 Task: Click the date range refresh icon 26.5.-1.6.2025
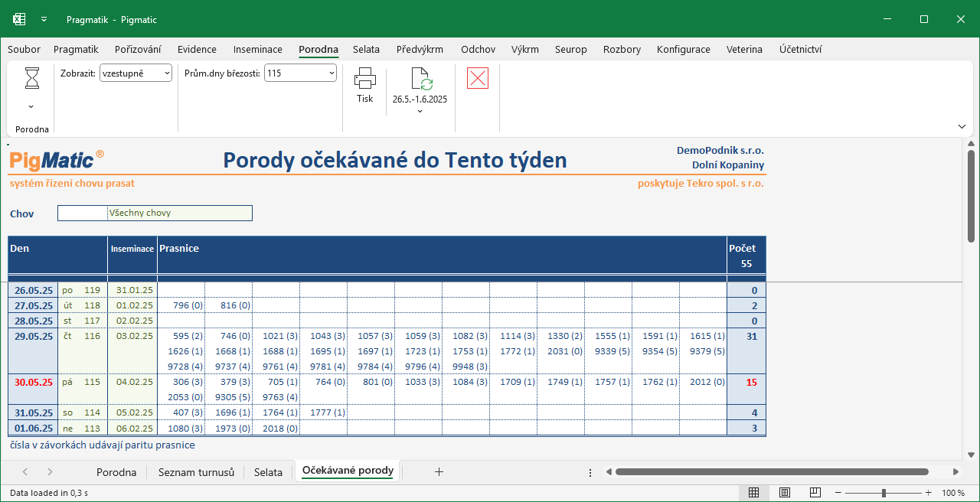[420, 78]
